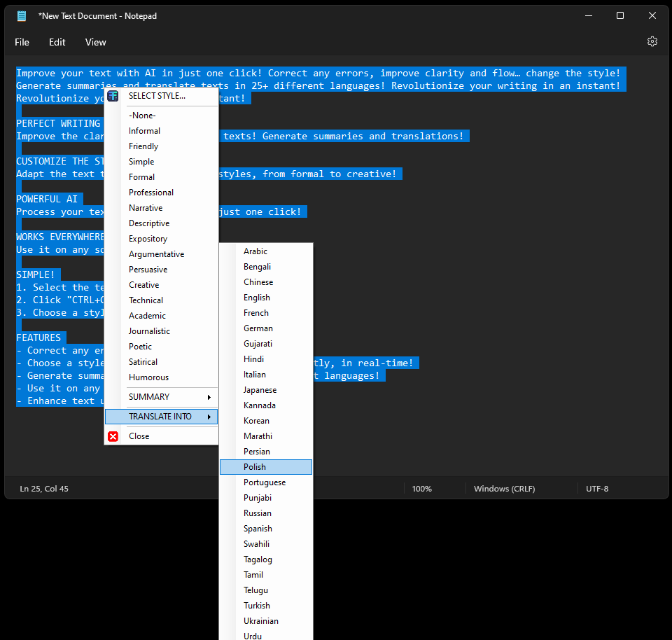Screen dimensions: 672x640
Task: Translate into Russian
Action: click(266, 513)
